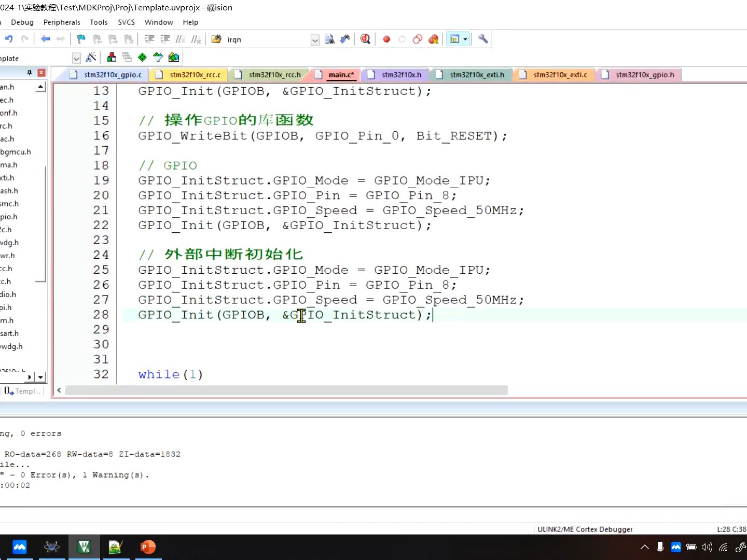Screen dimensions: 747x560
Task: Open the SVCS menu
Action: coord(126,22)
